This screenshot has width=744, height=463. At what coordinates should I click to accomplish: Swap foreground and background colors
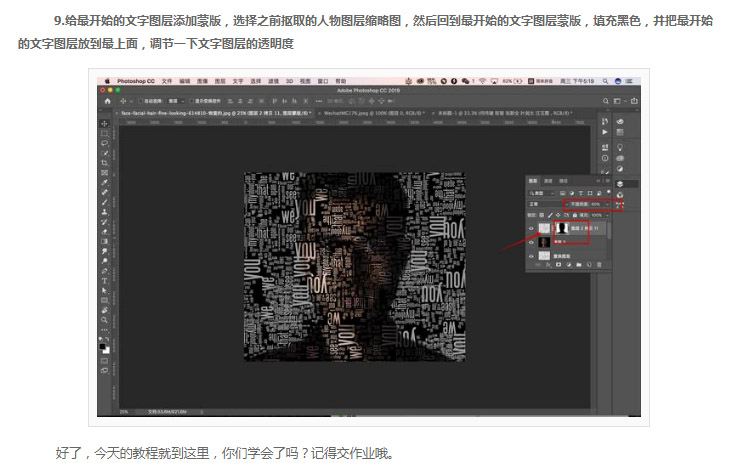tap(107, 339)
